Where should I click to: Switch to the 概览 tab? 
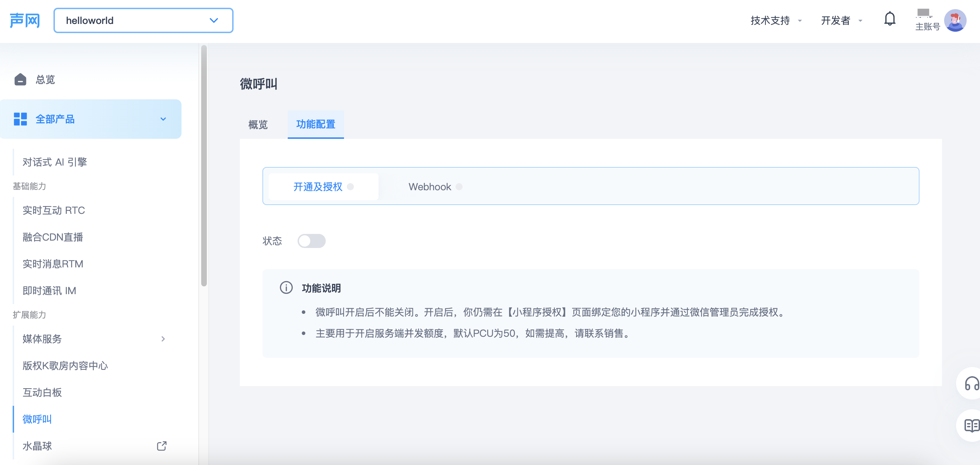[258, 125]
